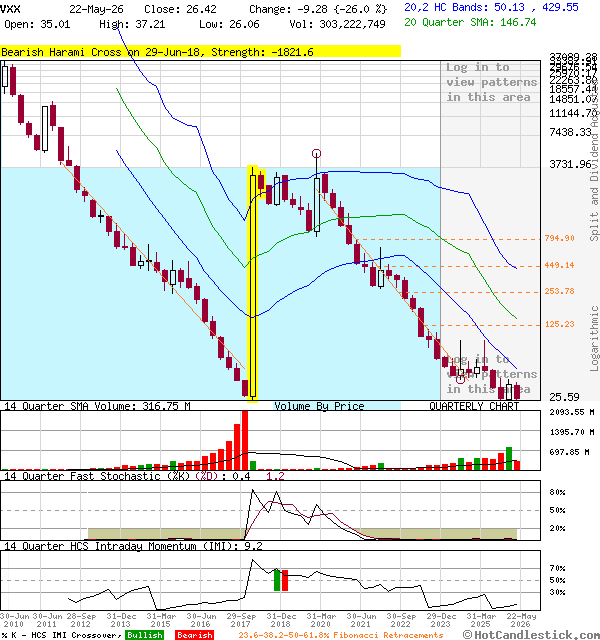The image size is (600, 640).
Task: Click the 794.90 Fibonacci level label
Action: tap(559, 238)
